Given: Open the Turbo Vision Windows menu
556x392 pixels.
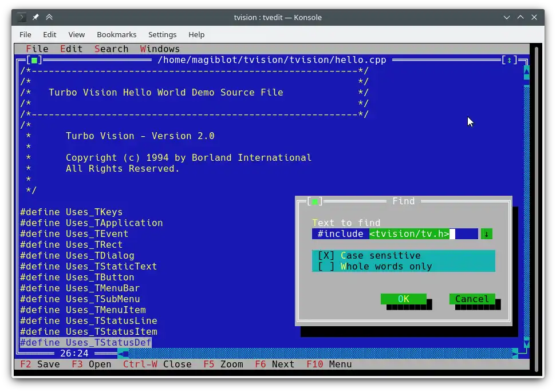Looking at the screenshot, I should (160, 49).
